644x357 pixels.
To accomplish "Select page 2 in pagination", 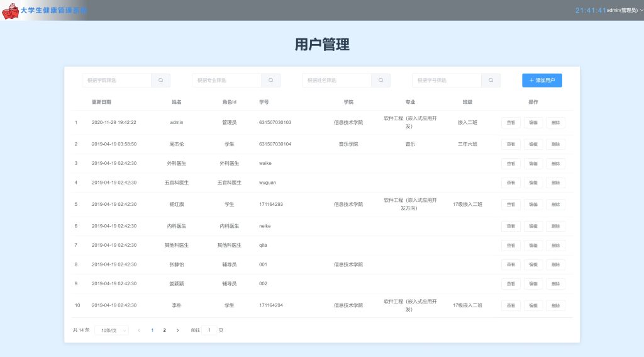I will 164,331.
